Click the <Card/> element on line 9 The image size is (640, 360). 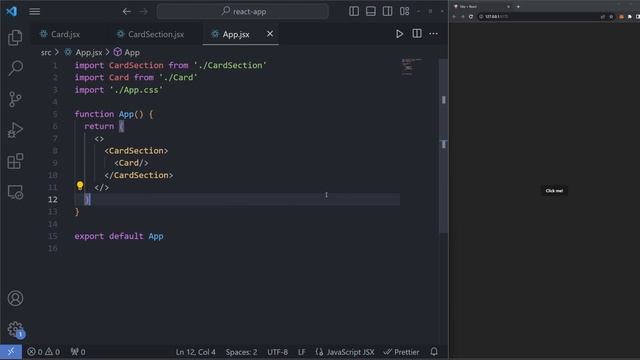click(x=131, y=163)
